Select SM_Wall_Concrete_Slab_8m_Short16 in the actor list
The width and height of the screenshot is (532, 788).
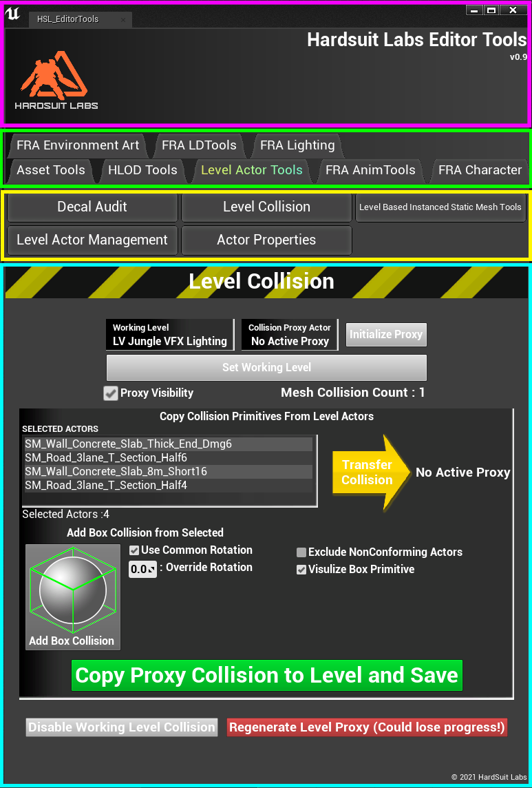(x=168, y=472)
